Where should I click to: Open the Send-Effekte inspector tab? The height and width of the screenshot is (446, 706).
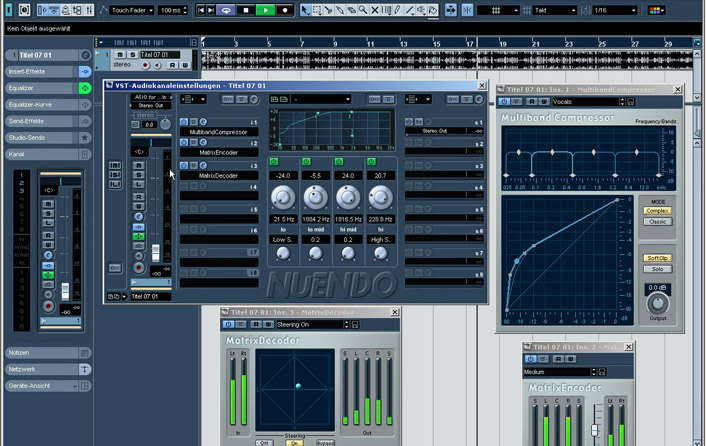(48, 121)
